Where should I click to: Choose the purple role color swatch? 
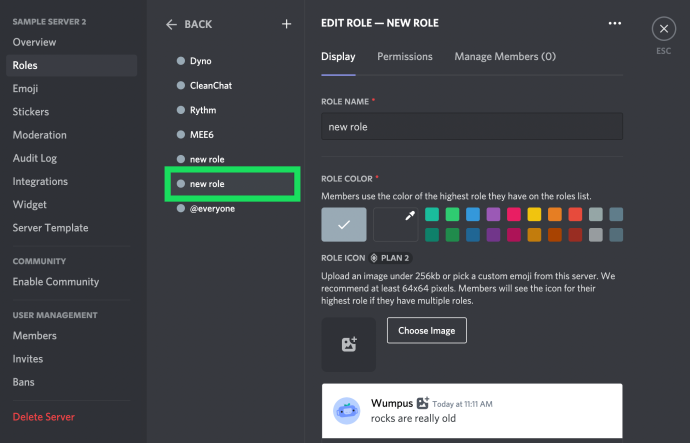click(493, 214)
